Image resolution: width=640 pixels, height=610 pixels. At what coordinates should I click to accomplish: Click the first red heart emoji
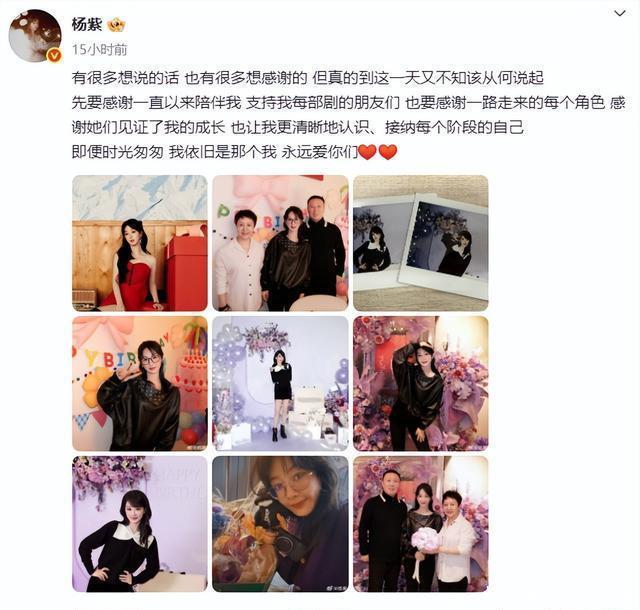coord(367,152)
